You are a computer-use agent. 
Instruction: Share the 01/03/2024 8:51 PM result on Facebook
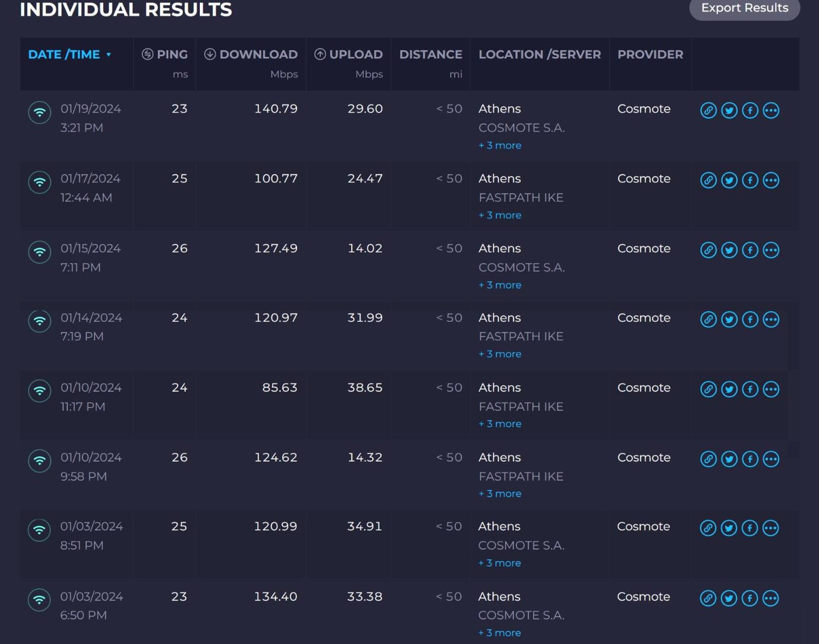click(749, 528)
